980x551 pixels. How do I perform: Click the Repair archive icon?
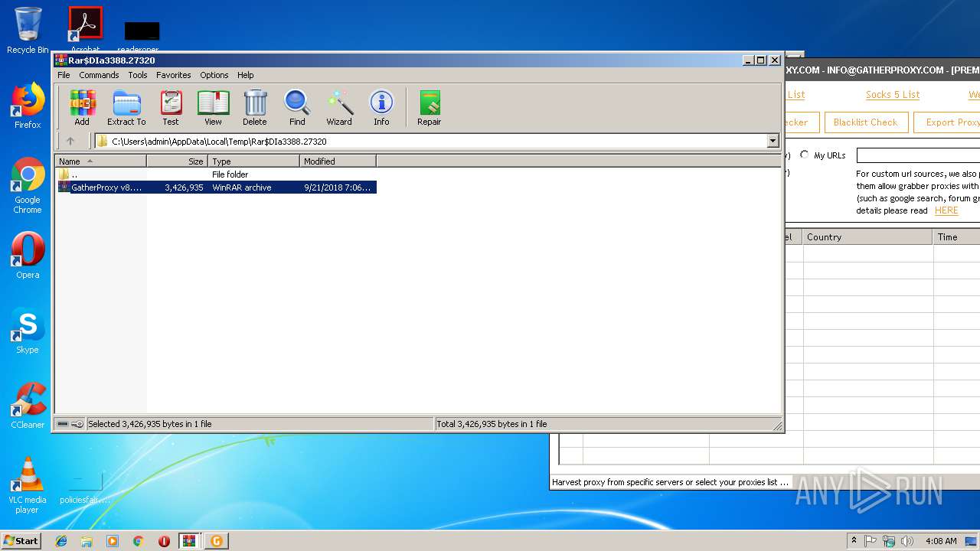tap(430, 107)
